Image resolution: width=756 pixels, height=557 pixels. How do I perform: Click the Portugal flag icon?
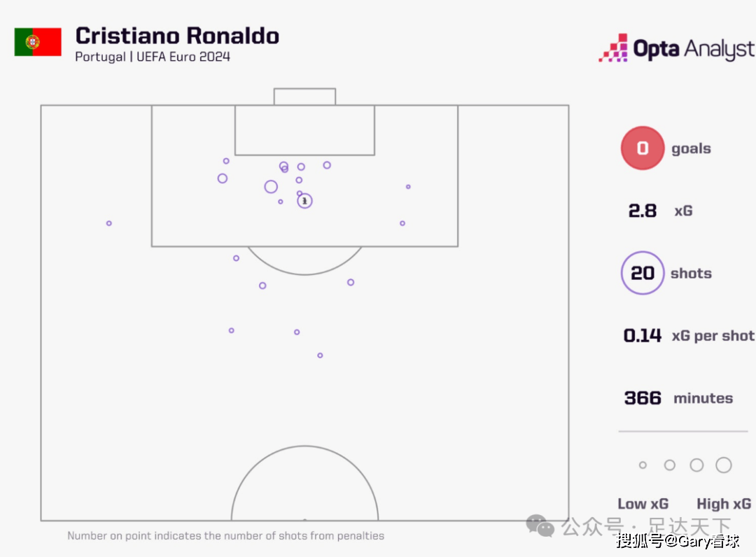coord(38,42)
